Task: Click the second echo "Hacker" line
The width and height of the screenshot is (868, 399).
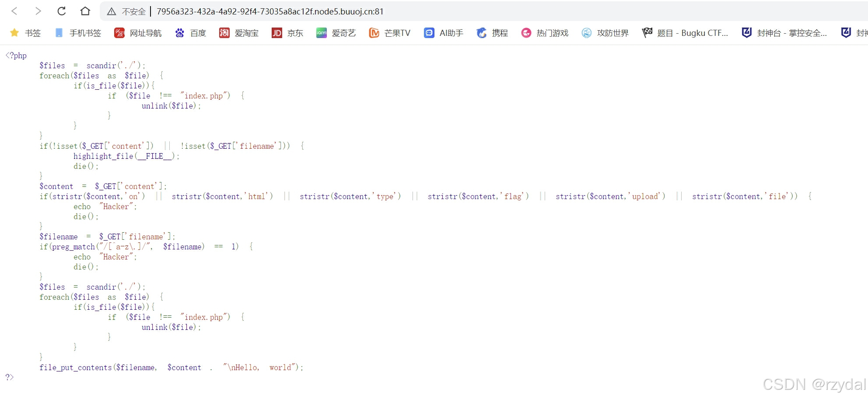Action: [x=105, y=257]
